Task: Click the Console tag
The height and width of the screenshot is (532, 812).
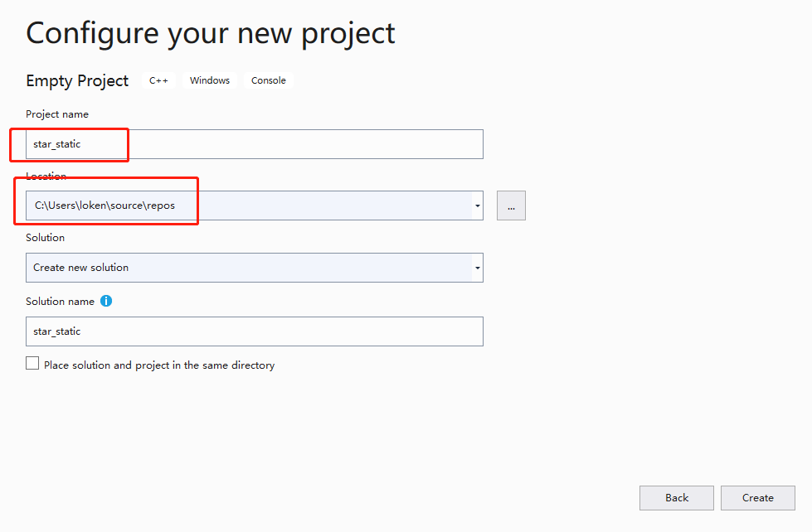Action: pyautogui.click(x=269, y=80)
